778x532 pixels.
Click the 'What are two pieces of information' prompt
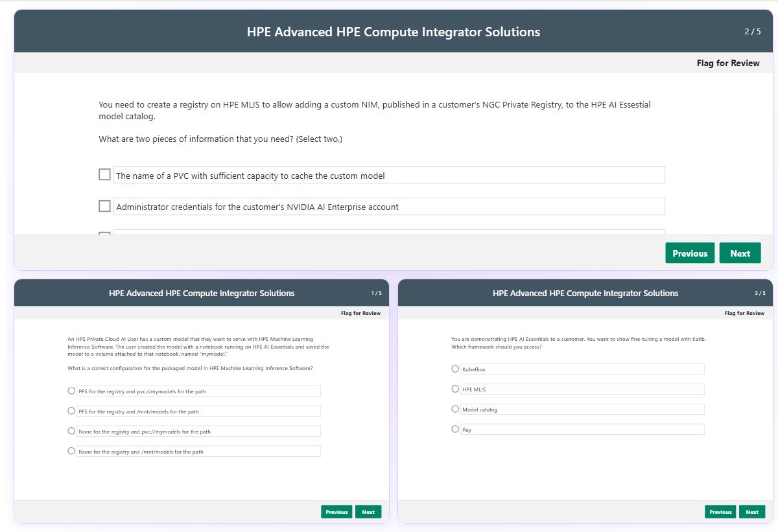(x=220, y=139)
